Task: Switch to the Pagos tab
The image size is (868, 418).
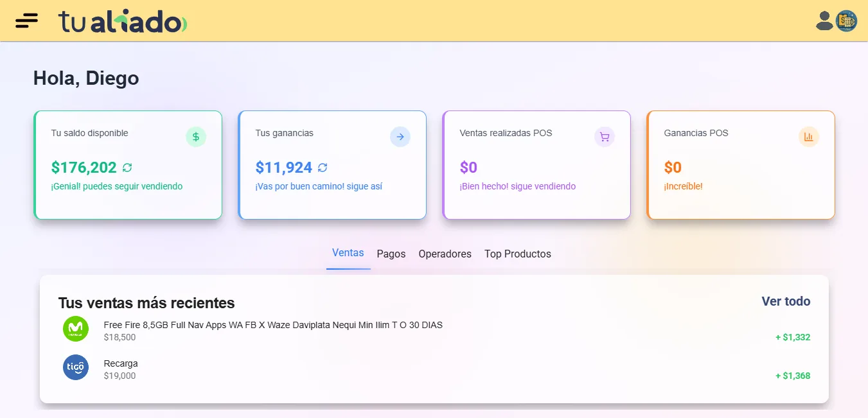Action: pos(391,254)
